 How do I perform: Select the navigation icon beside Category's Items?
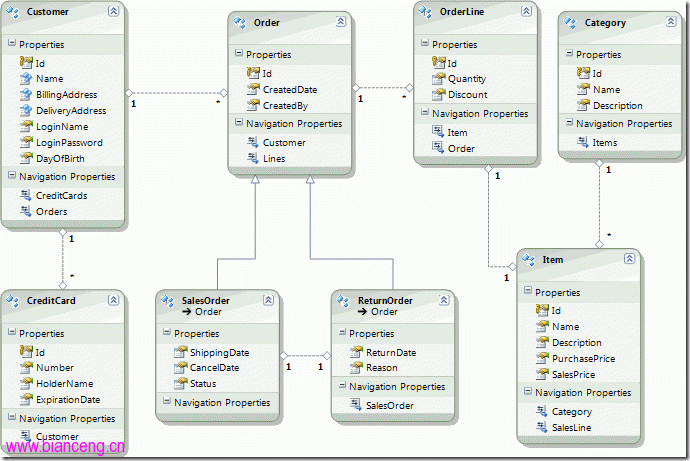583,142
